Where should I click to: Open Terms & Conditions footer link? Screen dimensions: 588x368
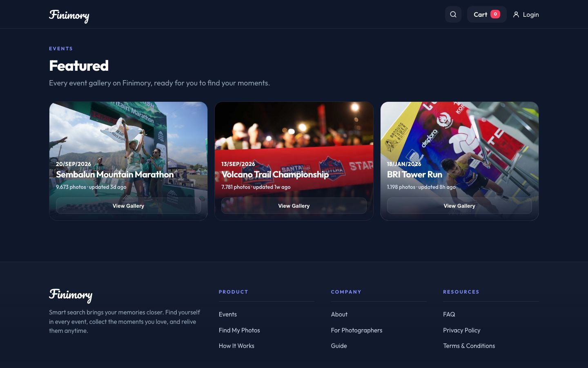click(x=469, y=346)
